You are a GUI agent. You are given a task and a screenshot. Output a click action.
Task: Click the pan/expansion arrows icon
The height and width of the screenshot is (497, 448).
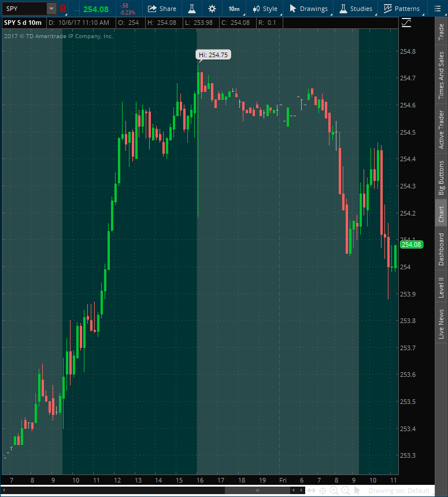pos(312,490)
